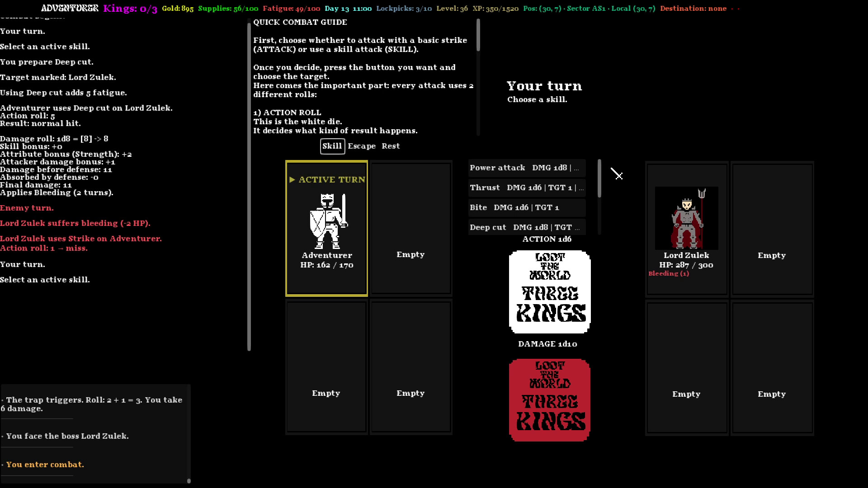Click the red damage die card
The width and height of the screenshot is (868, 488).
[549, 400]
